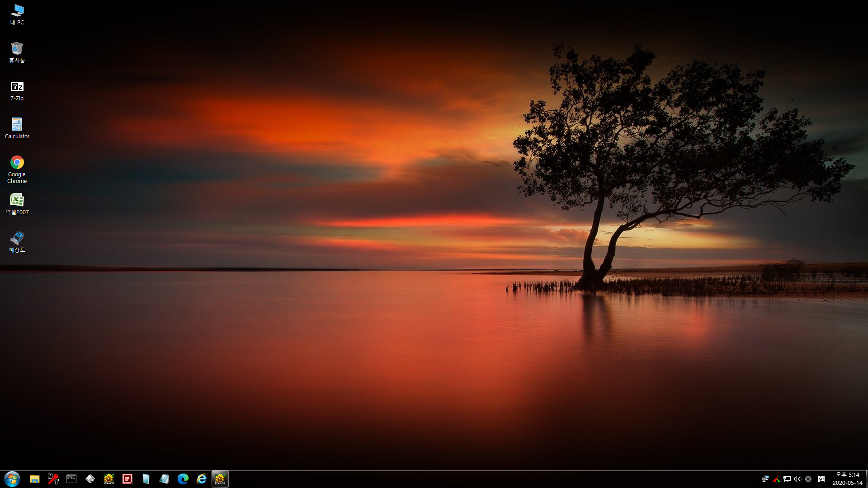Toggle the 한 Korean IME indicator
This screenshot has width=868, height=488.
pos(821,479)
